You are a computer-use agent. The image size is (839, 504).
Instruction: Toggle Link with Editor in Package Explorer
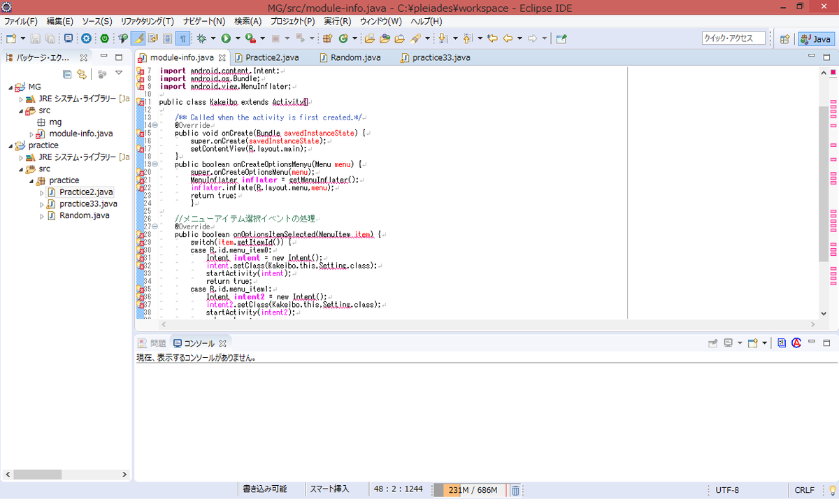(x=82, y=74)
